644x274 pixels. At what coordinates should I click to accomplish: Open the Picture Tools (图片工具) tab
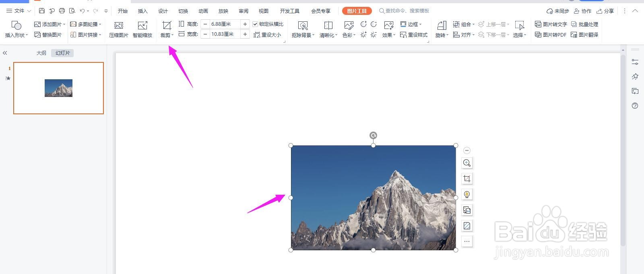(x=357, y=11)
